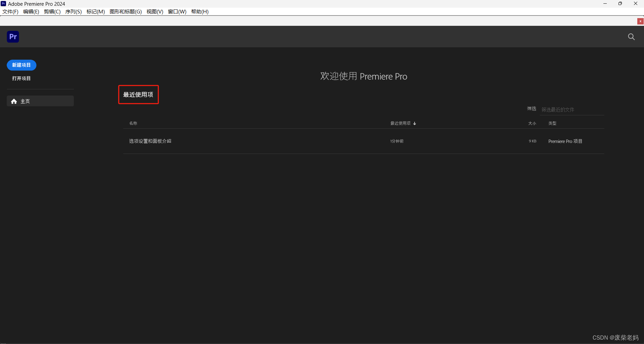Open the 视图(V) menu
This screenshot has width=644, height=344.
(155, 12)
